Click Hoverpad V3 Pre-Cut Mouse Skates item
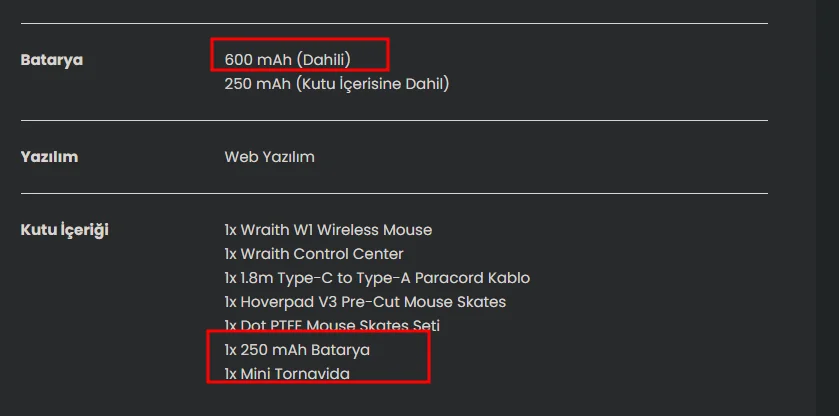Screen dimensions: 839x416 [365, 302]
